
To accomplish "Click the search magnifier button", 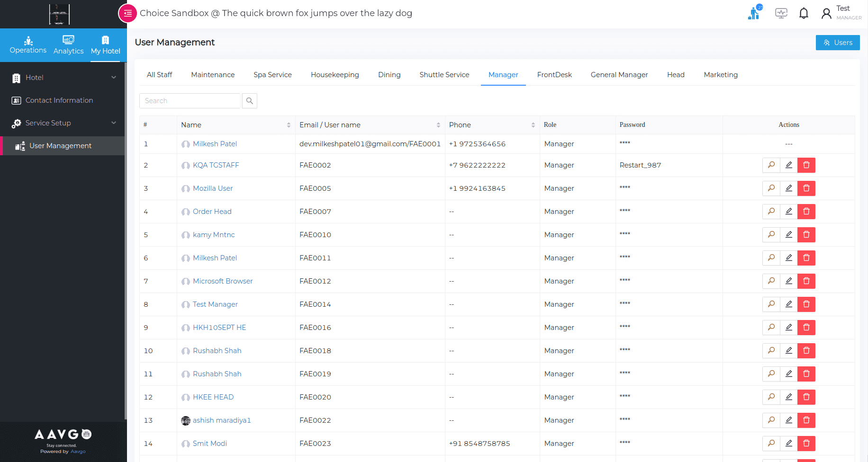I will (x=250, y=101).
